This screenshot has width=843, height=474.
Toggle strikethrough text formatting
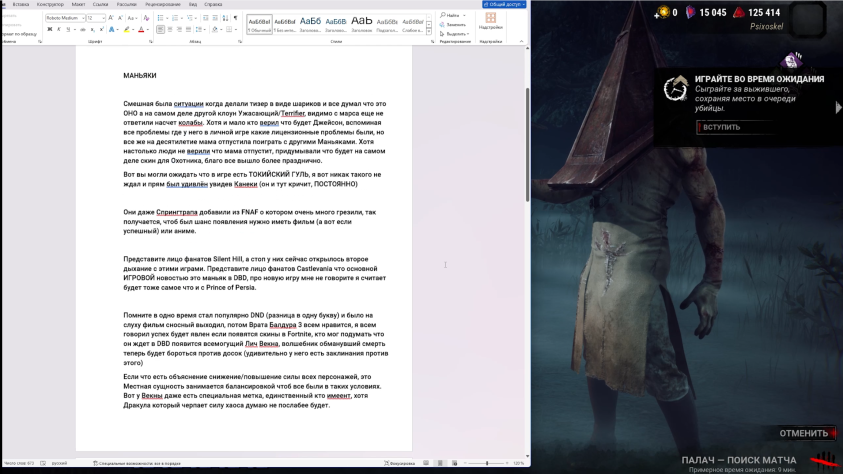coord(83,30)
